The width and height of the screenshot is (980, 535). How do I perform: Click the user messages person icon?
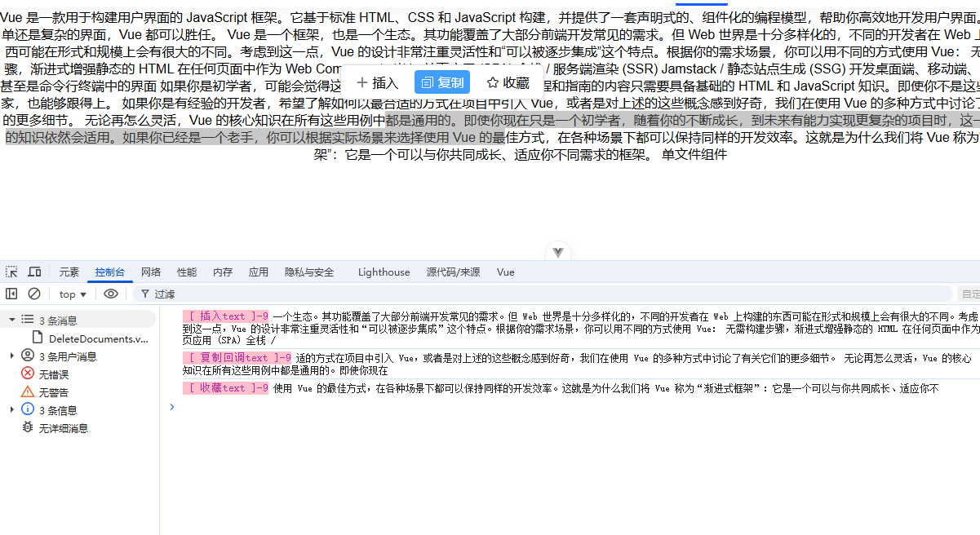28,356
